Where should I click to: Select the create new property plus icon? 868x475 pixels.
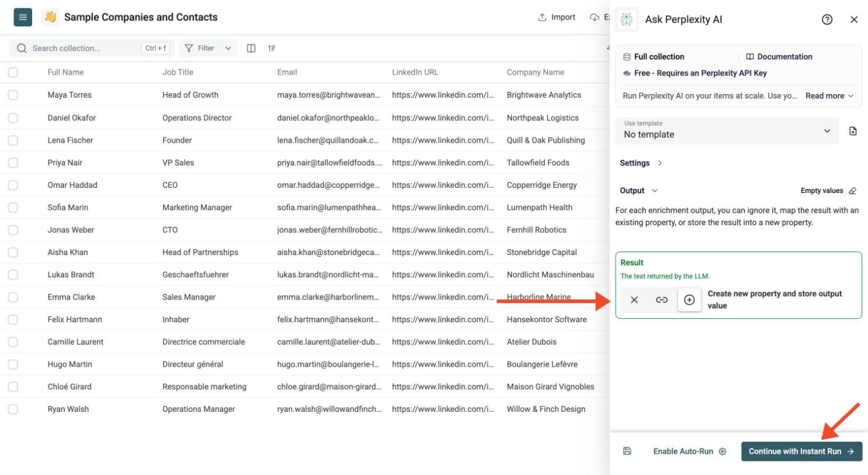[x=689, y=300]
